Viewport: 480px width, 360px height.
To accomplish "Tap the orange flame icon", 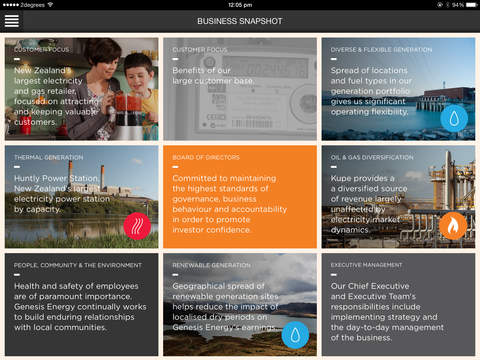I will pos(453,226).
